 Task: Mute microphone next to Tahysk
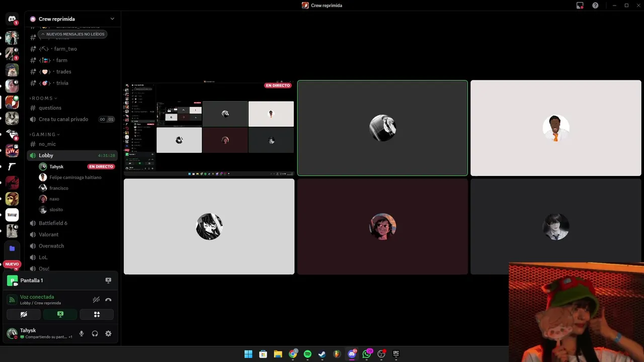coord(82,333)
